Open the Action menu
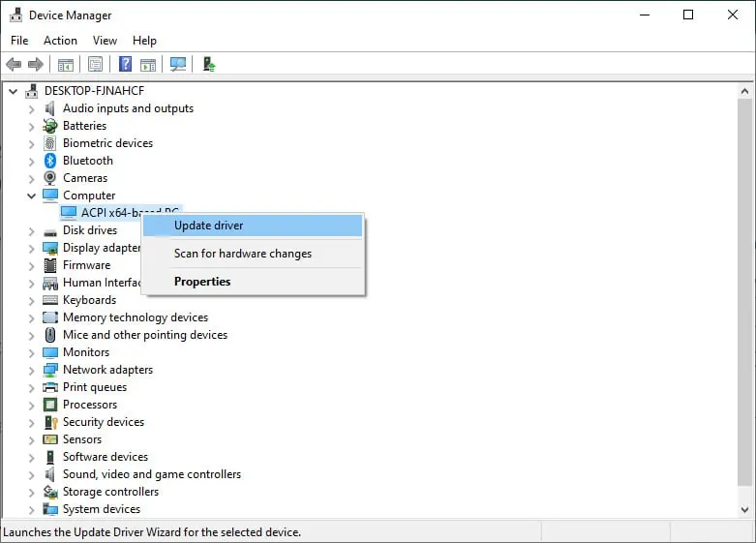Screen dimensions: 756x543 point(60,41)
